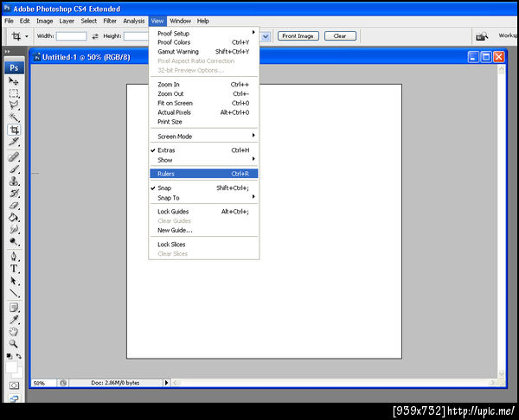The height and width of the screenshot is (420, 519).
Task: Select the Smudge tool
Action: (x=14, y=230)
